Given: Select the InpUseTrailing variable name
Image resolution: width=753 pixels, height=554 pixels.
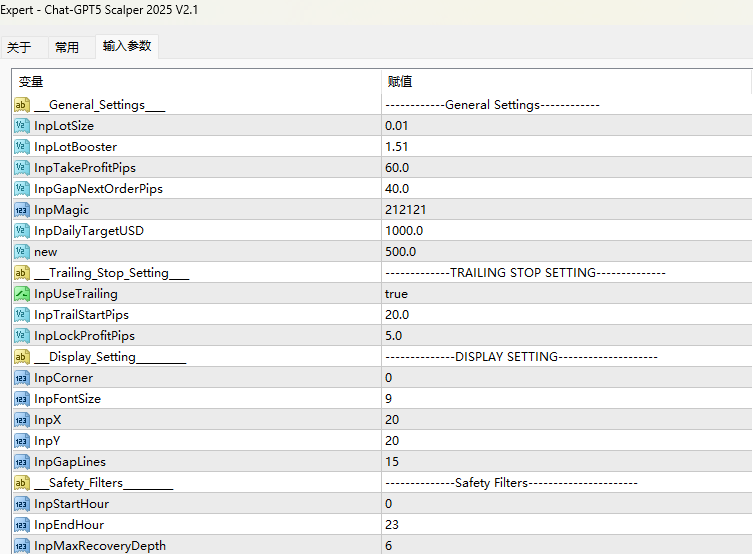Looking at the screenshot, I should pyautogui.click(x=76, y=294).
